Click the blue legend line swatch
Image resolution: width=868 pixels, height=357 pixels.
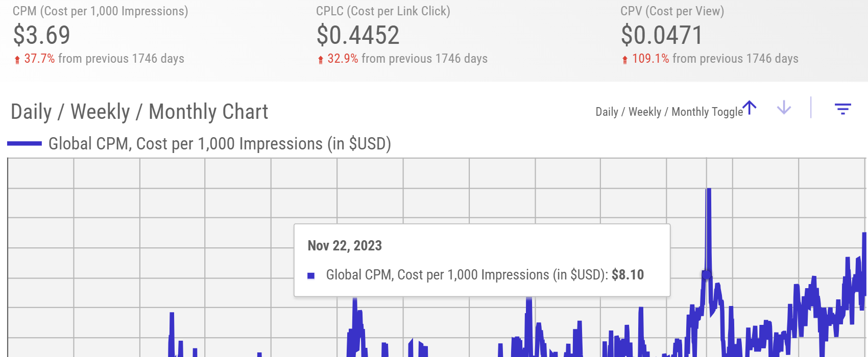click(25, 144)
